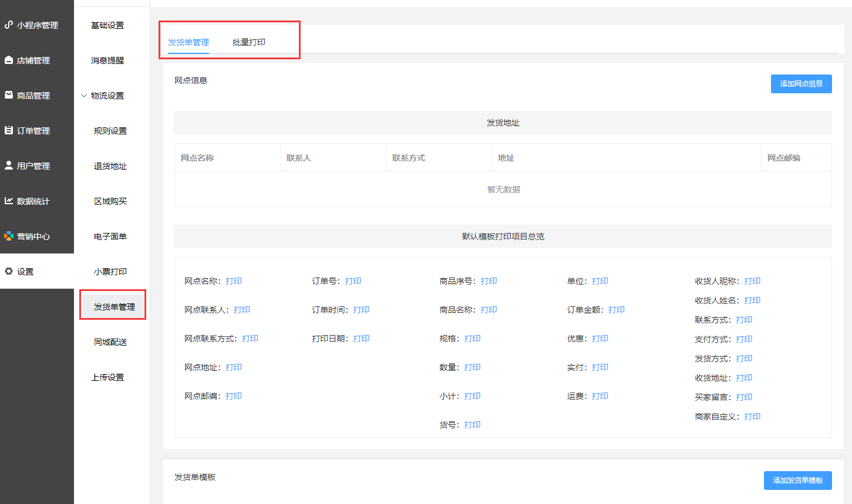The width and height of the screenshot is (852, 504).
Task: Click the 网点名称 table column header
Action: pyautogui.click(x=197, y=158)
